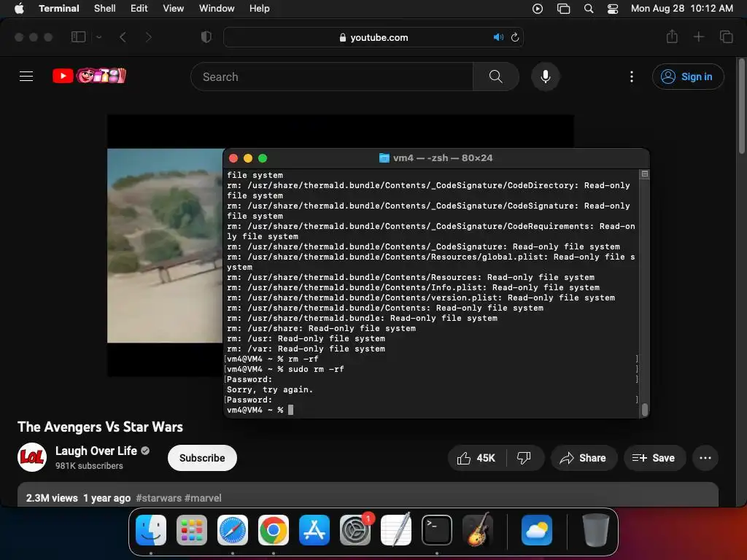The width and height of the screenshot is (747, 560).
Task: Open Weather from the Dock
Action: [537, 530]
